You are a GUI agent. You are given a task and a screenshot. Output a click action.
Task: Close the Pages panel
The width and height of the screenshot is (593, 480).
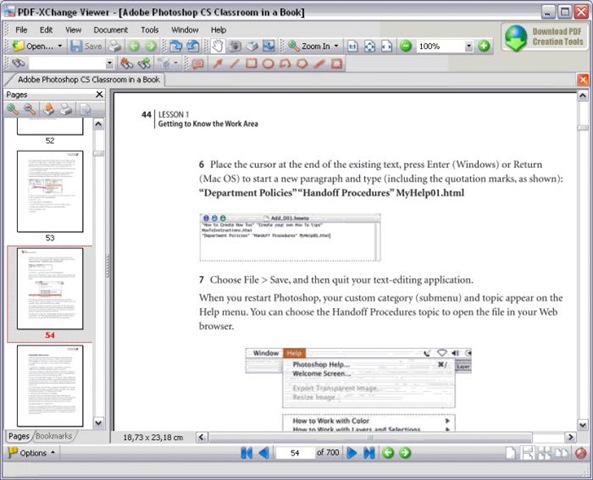[x=99, y=95]
